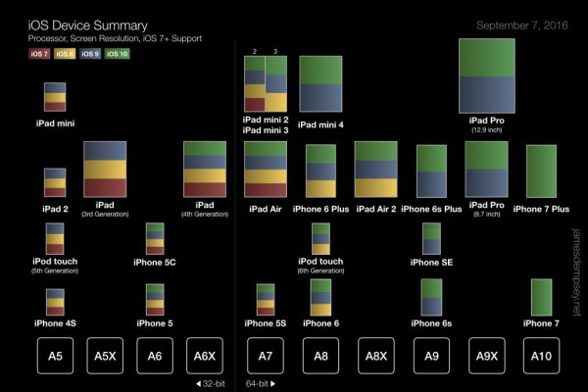Screen dimensions: 588x392
Task: Select the iPhone SE device graphic
Action: tap(431, 239)
